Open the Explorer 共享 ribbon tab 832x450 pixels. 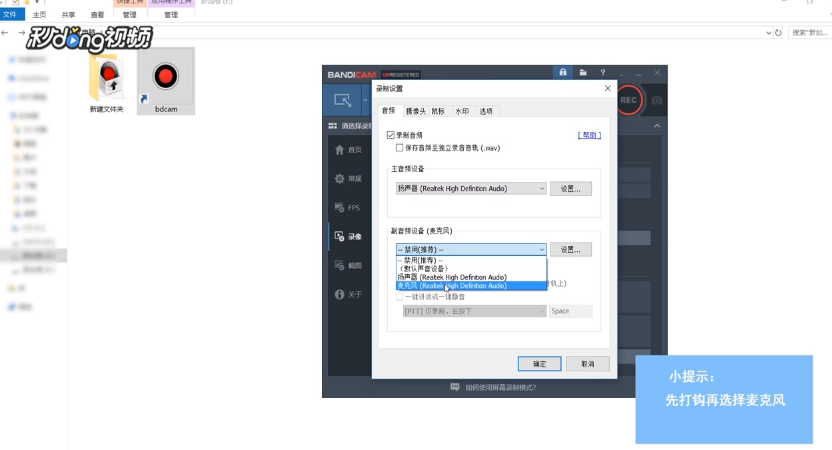[x=68, y=15]
